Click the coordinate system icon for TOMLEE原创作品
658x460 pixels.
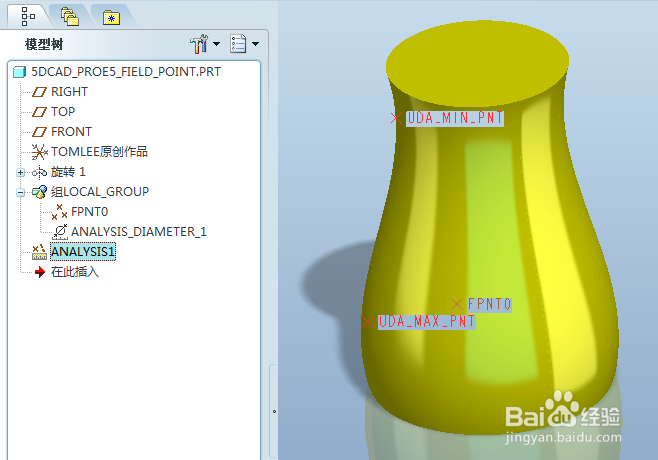39,152
